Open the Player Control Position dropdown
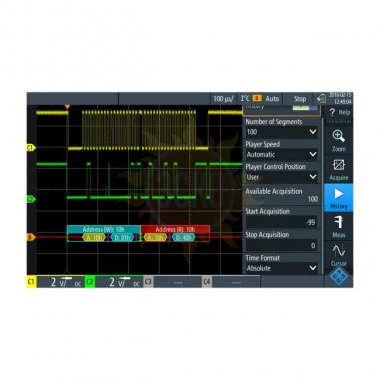This screenshot has width=380, height=380. tap(282, 177)
